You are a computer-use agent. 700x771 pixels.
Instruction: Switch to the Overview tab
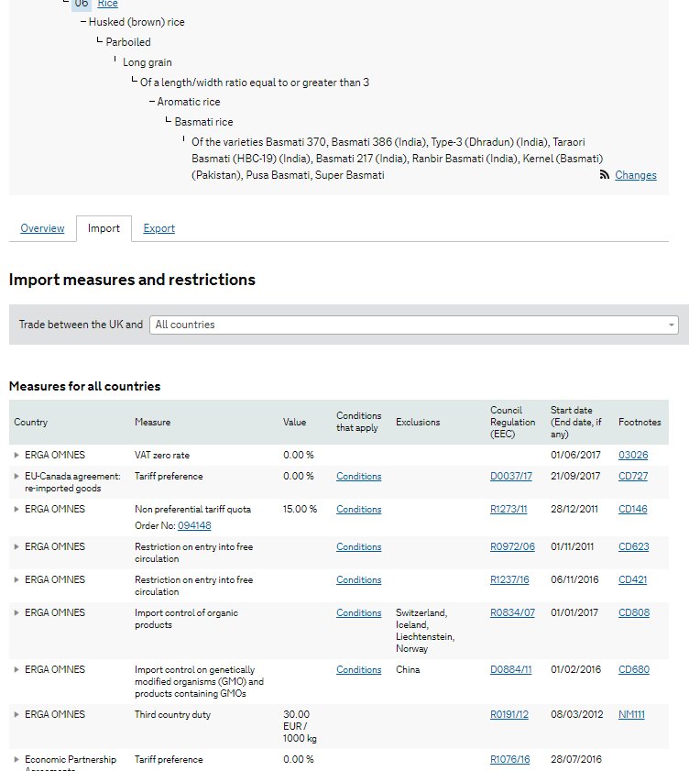(42, 228)
